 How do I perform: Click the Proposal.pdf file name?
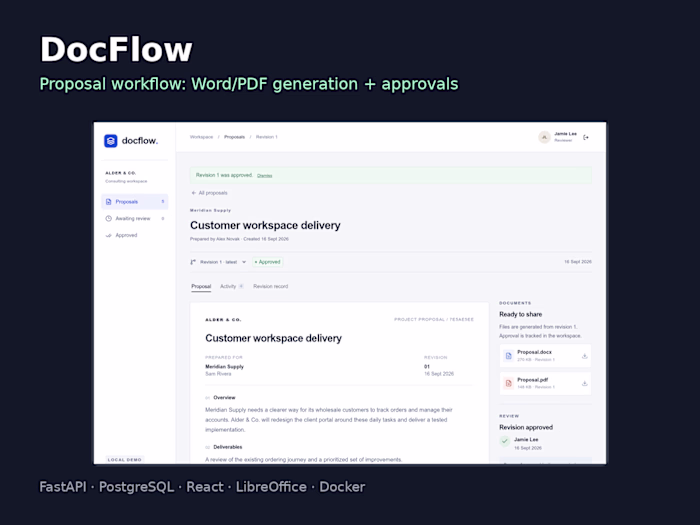click(x=533, y=380)
